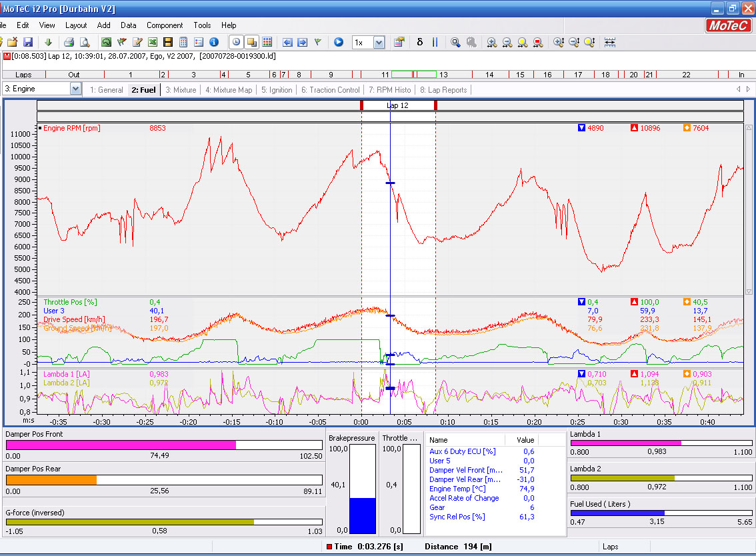Click the horizontal zoom out icon
The image size is (756, 556).
[x=507, y=43]
